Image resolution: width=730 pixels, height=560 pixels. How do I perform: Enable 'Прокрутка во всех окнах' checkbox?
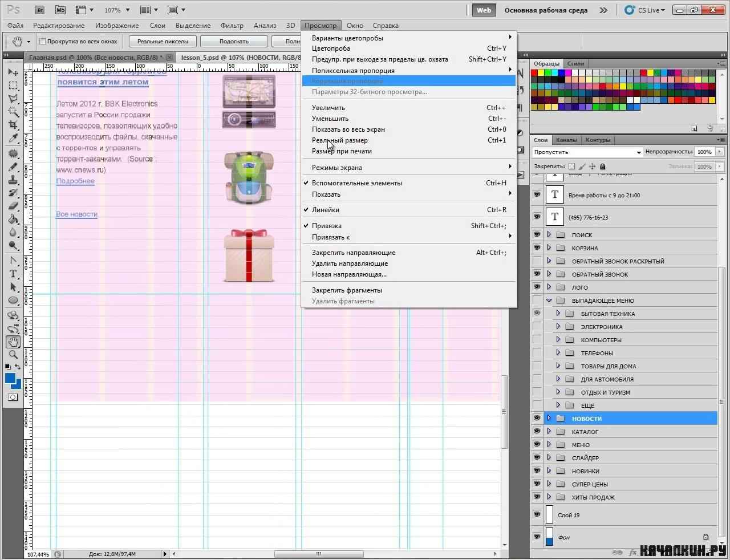[42, 41]
